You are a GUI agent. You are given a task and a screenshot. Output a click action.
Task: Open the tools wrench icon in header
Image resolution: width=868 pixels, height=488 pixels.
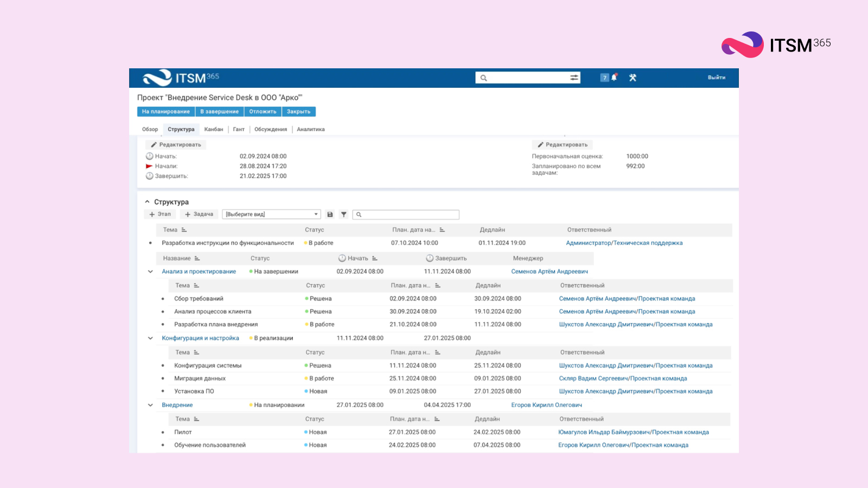[x=633, y=78]
